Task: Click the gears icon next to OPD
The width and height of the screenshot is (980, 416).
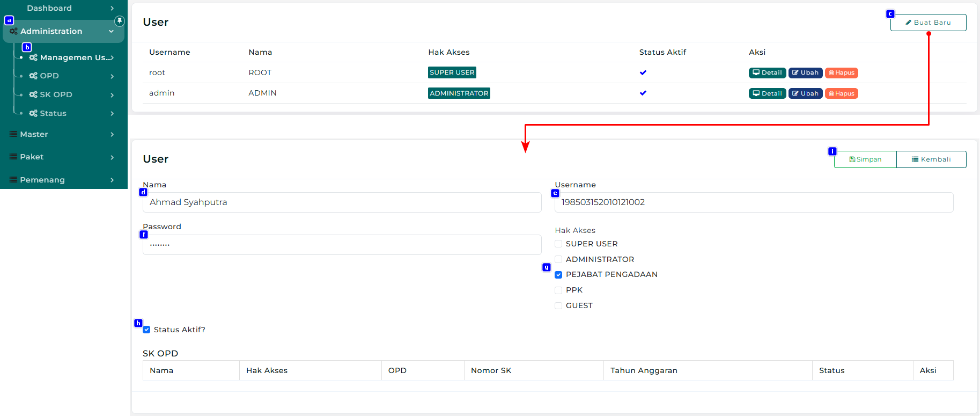Action: [33, 76]
